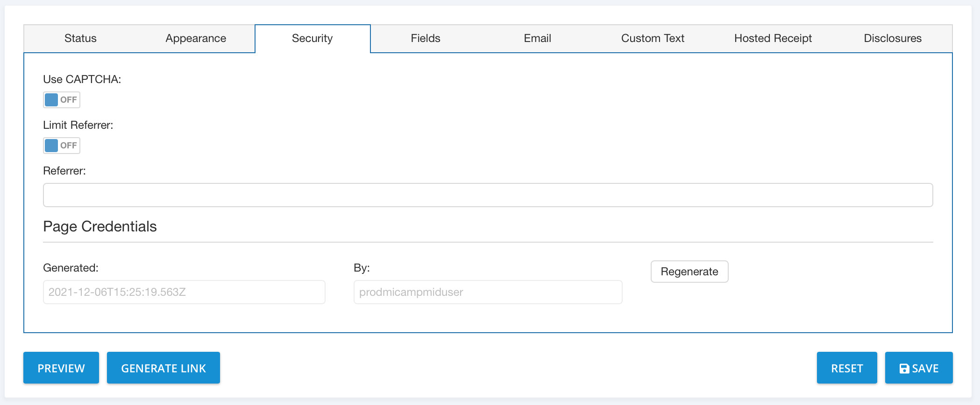Enable the Use CAPTCHA toggle
This screenshot has height=405, width=980.
(x=62, y=100)
